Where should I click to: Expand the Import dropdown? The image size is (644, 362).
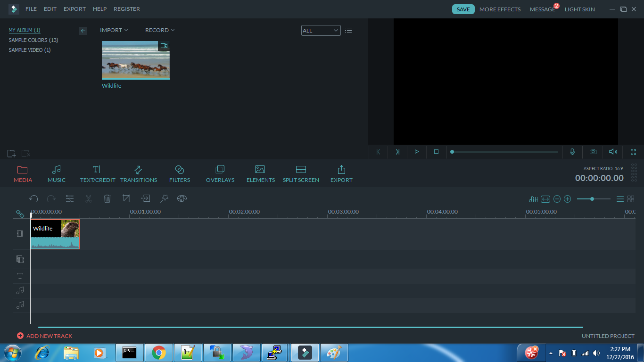tap(114, 30)
